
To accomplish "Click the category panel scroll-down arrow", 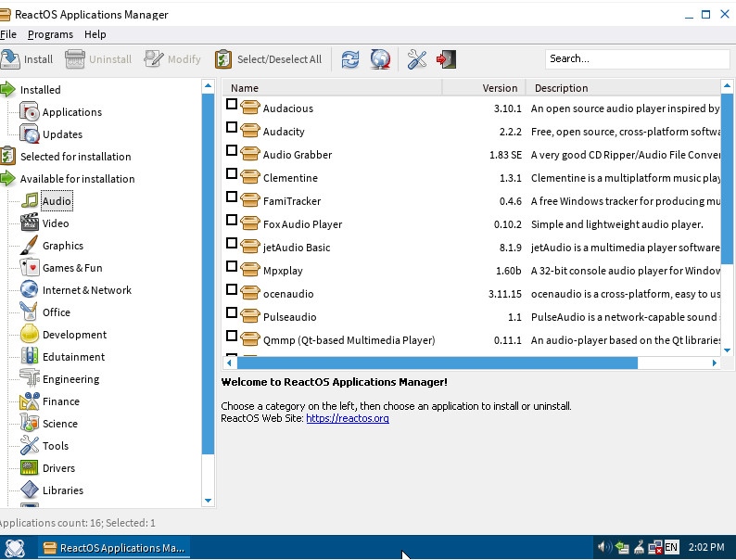I will point(208,501).
